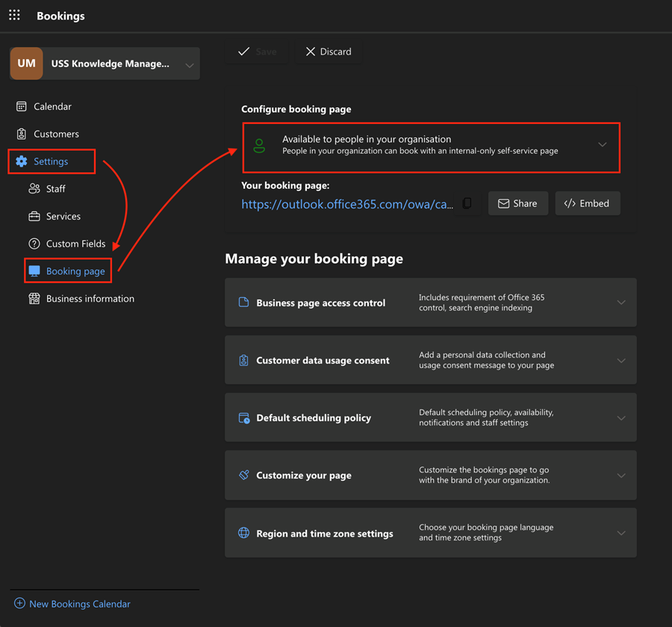
Task: Click the Customize your page brush icon
Action: (244, 475)
